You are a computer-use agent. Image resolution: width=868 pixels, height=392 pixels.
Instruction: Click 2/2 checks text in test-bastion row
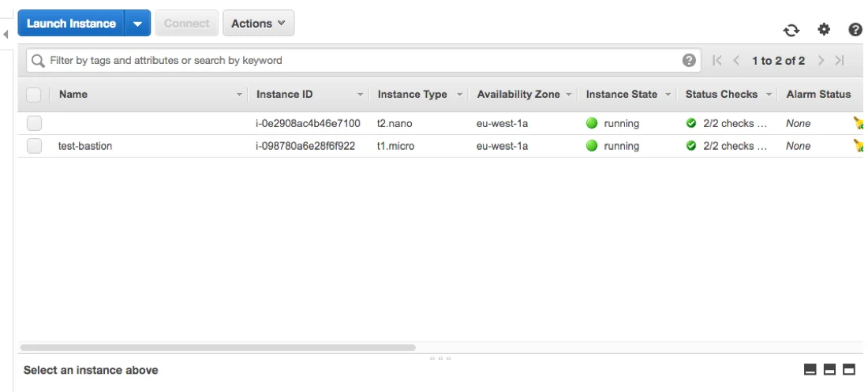[x=735, y=146]
